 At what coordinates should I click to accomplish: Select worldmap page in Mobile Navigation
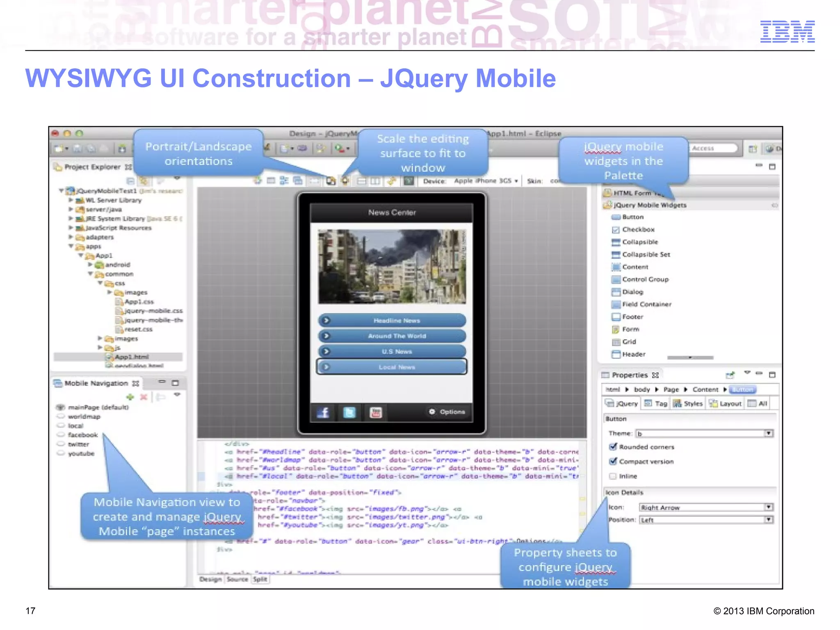(84, 416)
